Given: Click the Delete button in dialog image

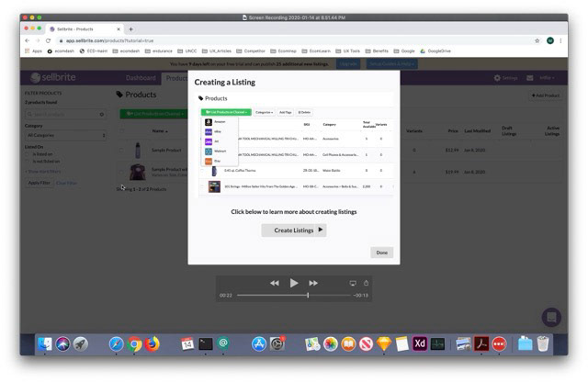Looking at the screenshot, I should (x=304, y=112).
